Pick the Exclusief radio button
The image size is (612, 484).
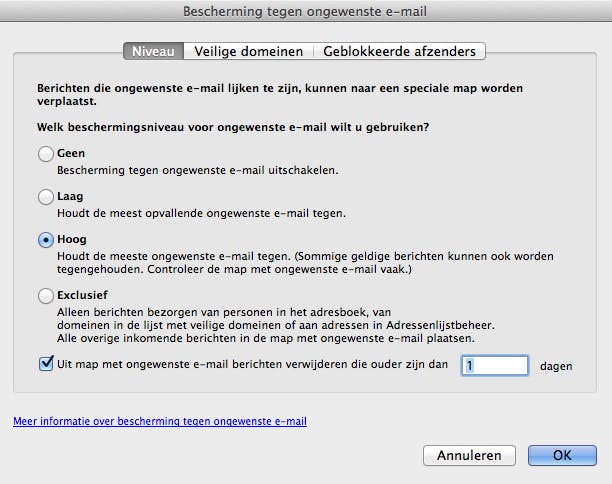point(45,296)
